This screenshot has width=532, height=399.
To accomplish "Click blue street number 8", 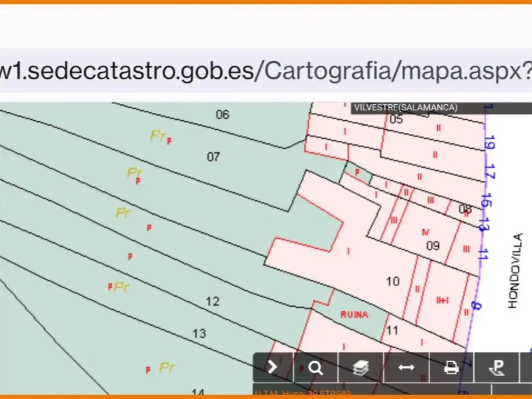I will pos(476,306).
